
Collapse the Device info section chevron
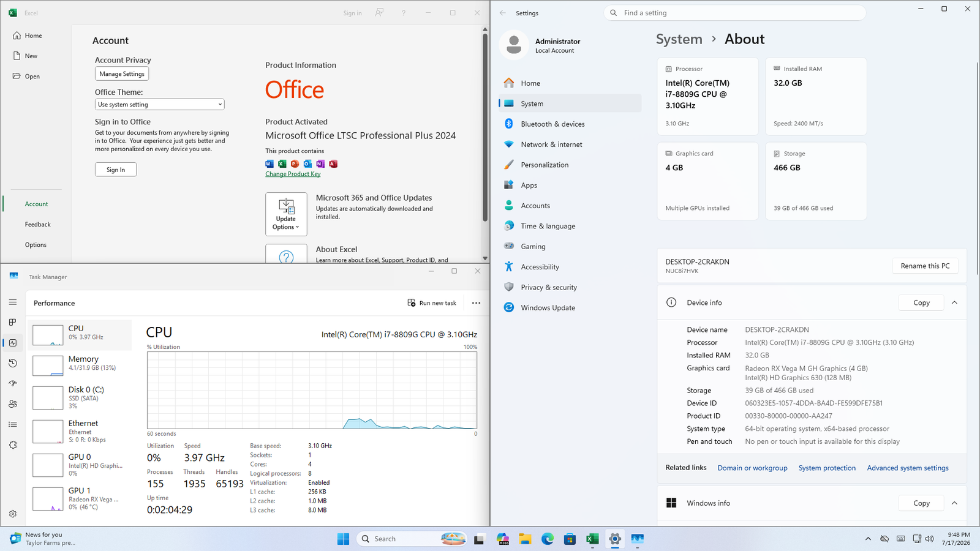click(x=954, y=302)
